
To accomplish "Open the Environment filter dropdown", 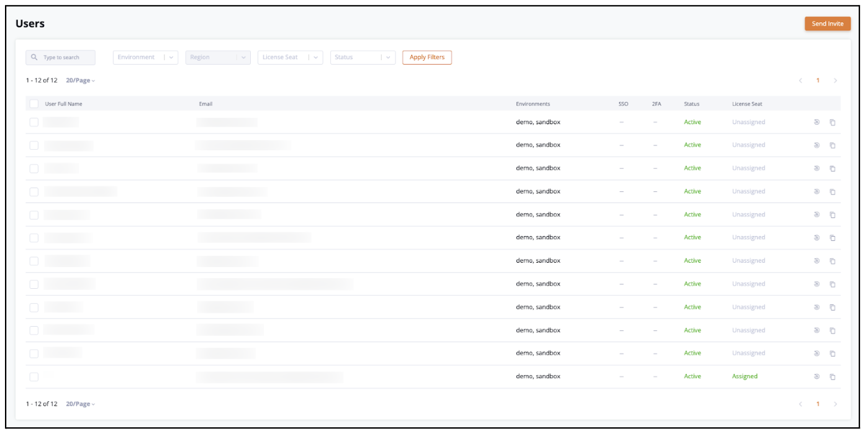I will pyautogui.click(x=145, y=57).
